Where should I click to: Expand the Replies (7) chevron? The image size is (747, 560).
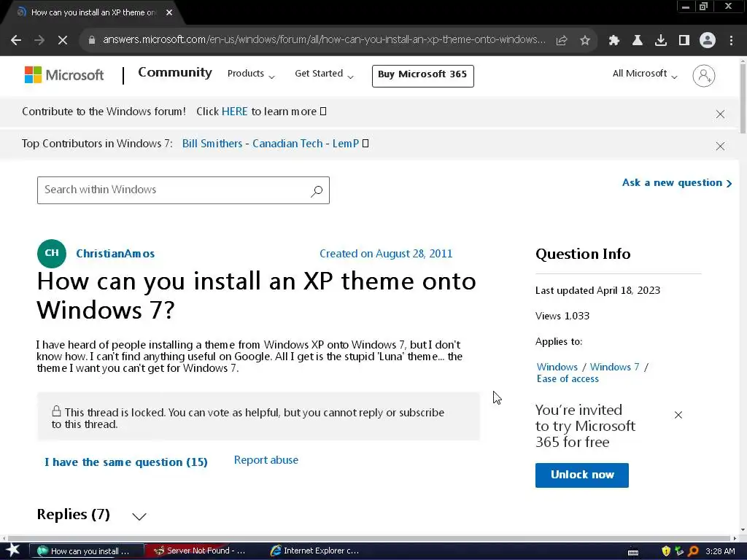click(139, 516)
